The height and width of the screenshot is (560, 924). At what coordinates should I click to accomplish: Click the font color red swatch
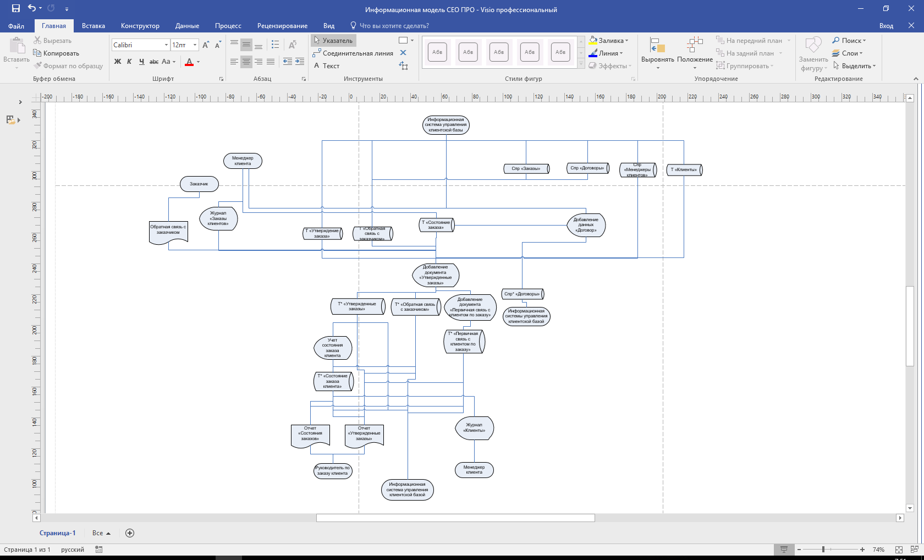tap(189, 62)
